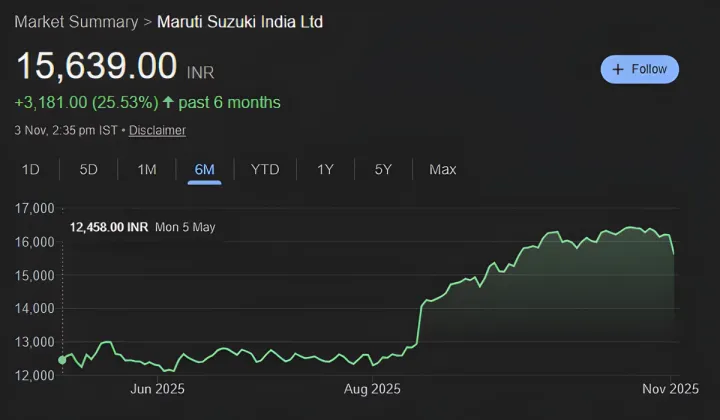The width and height of the screenshot is (720, 420).
Task: Show the Max time range
Action: [x=443, y=169]
